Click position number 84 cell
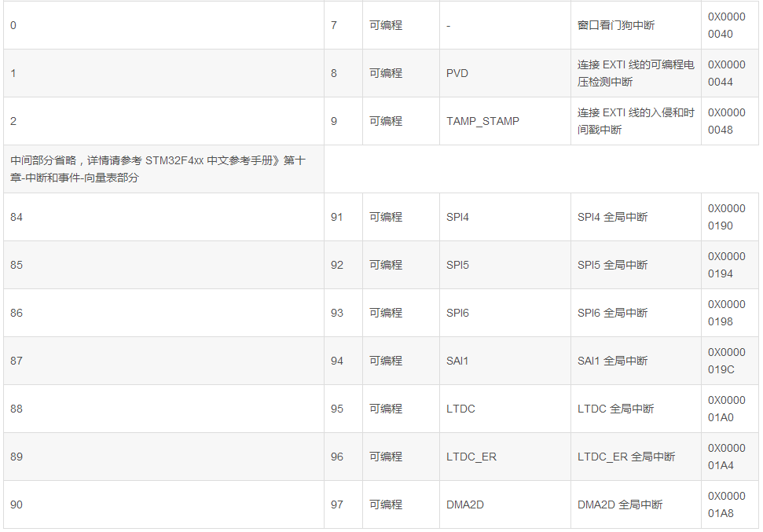The height and width of the screenshot is (532, 763). coord(17,217)
